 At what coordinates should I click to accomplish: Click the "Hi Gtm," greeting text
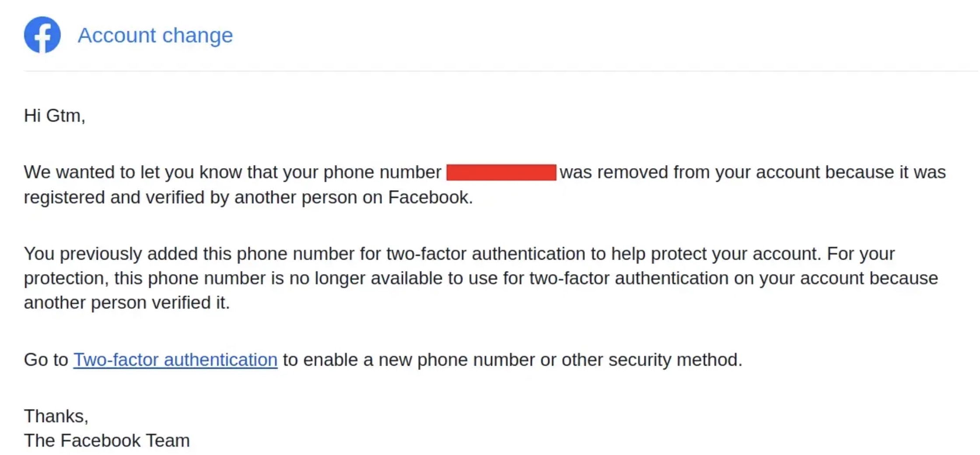pyautogui.click(x=54, y=116)
